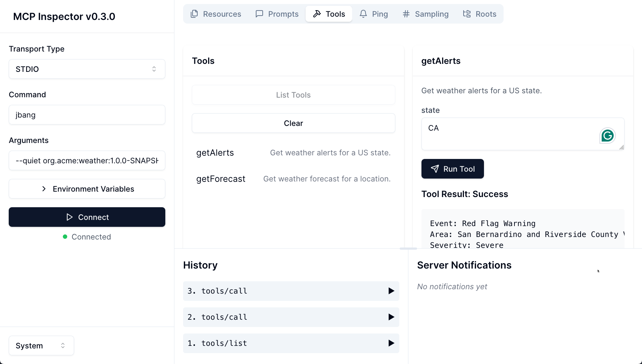Screen dimensions: 642x364
Task: Expand history entry 3 tools/call arrow
Action: 391,291
